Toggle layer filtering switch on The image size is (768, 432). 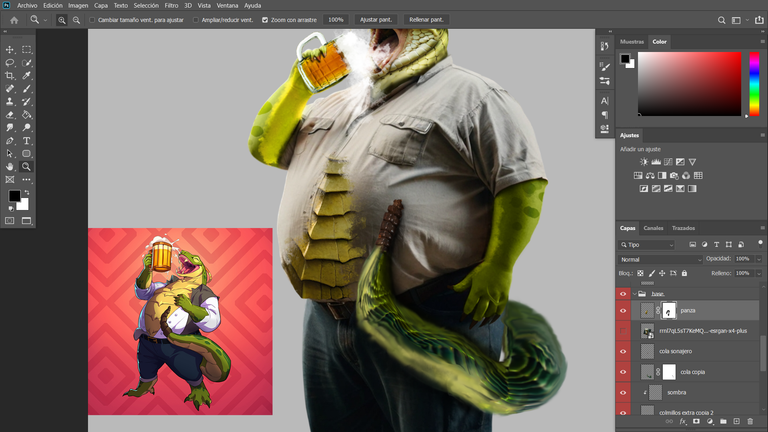[x=760, y=243]
